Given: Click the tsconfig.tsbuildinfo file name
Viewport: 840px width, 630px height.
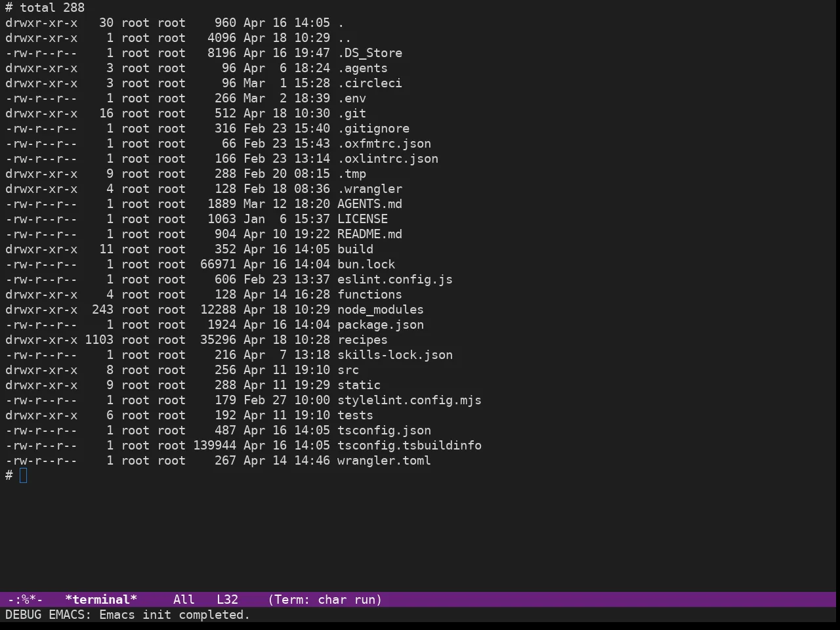Looking at the screenshot, I should click(x=409, y=446).
